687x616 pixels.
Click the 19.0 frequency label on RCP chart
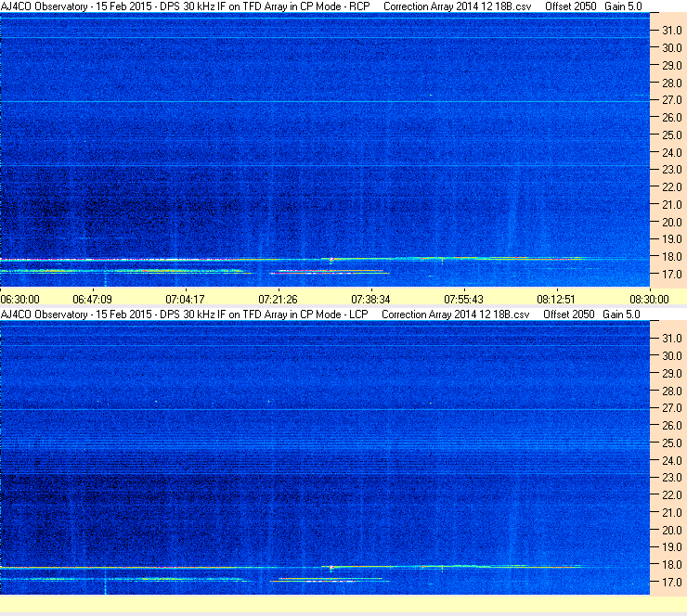(x=672, y=239)
